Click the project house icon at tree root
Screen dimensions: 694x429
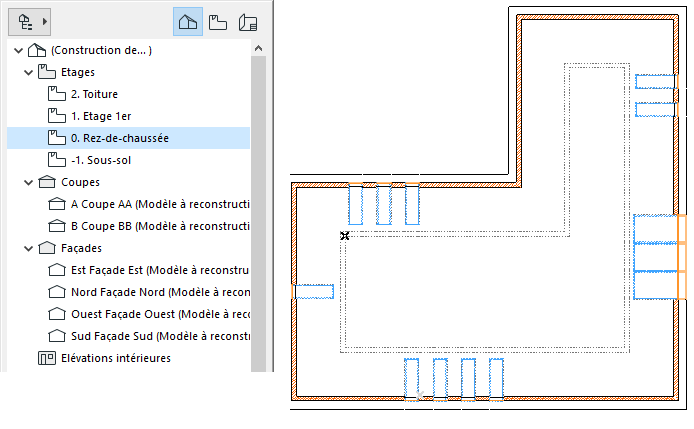click(x=37, y=50)
